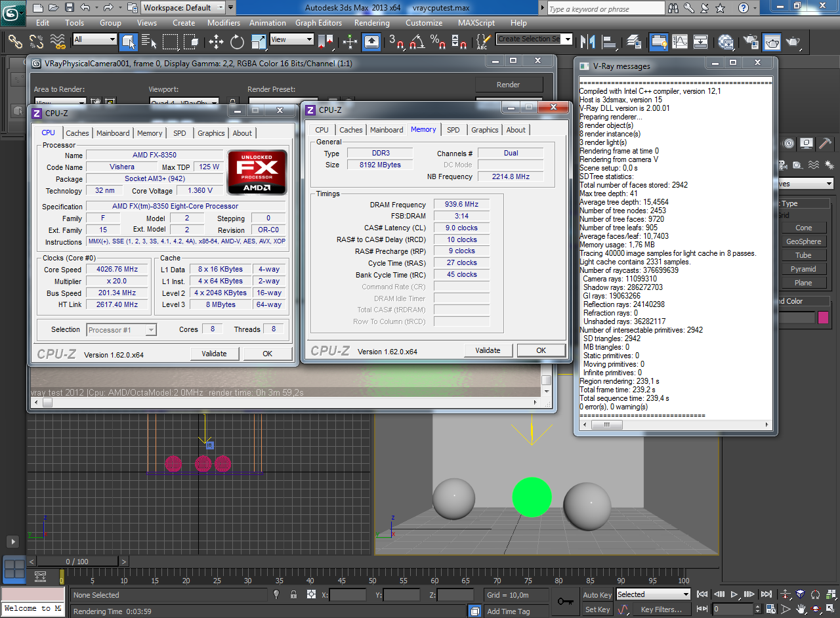Click the time slider showing 0 / 100

[x=77, y=562]
